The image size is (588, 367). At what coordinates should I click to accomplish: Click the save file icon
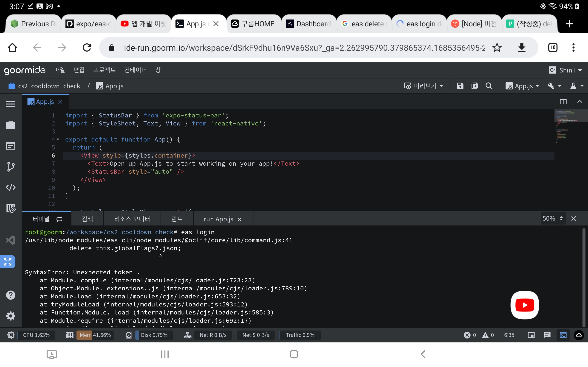click(460, 86)
